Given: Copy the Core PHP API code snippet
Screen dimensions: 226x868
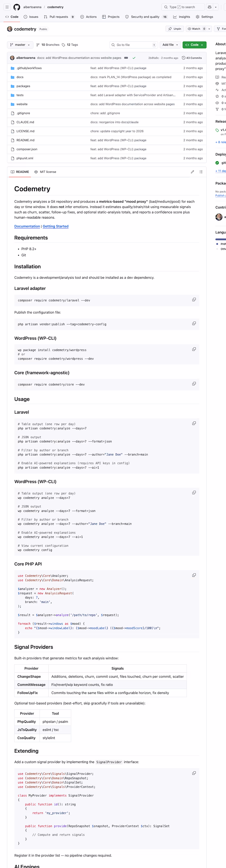Looking at the screenshot, I should coord(194,575).
